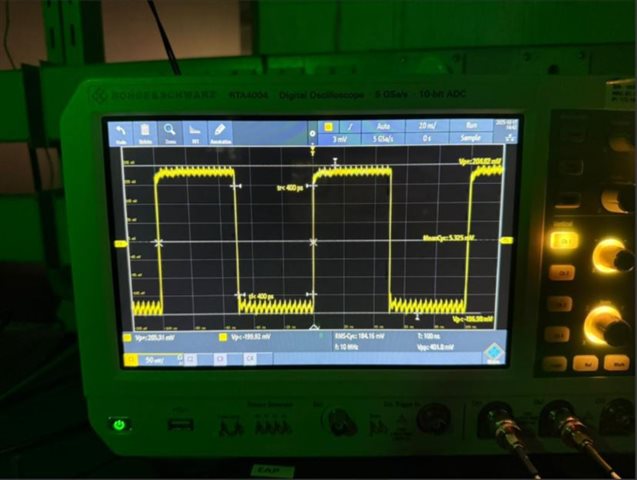Tap the trigger level marker right of grid
This screenshot has height=480, width=637.
coord(506,240)
